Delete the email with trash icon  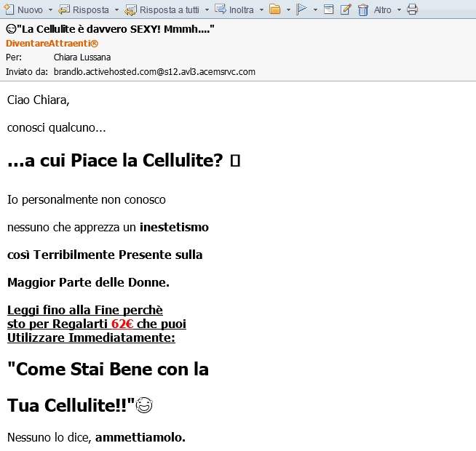point(362,9)
